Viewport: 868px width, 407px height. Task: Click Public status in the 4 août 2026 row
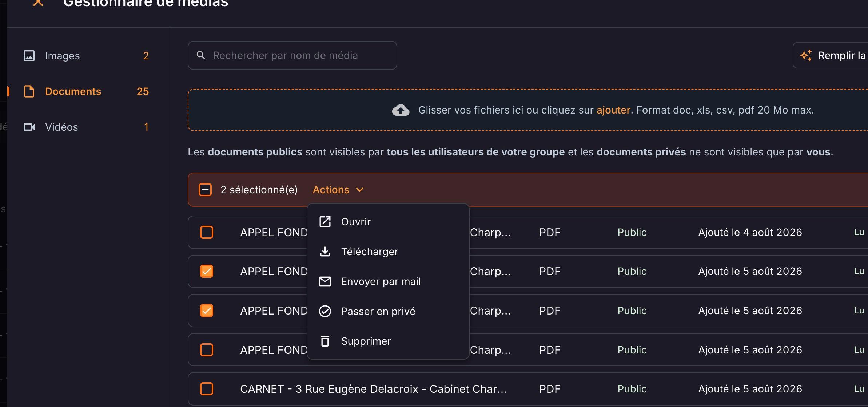pos(632,232)
